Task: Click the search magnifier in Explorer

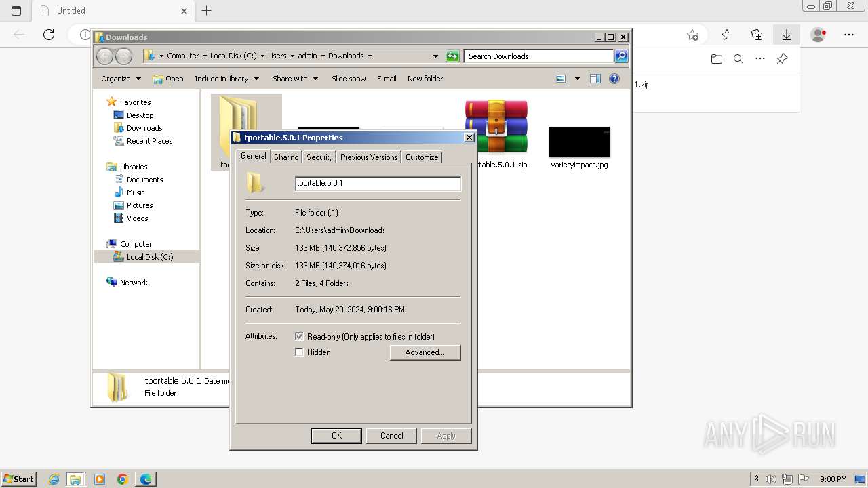Action: tap(621, 56)
